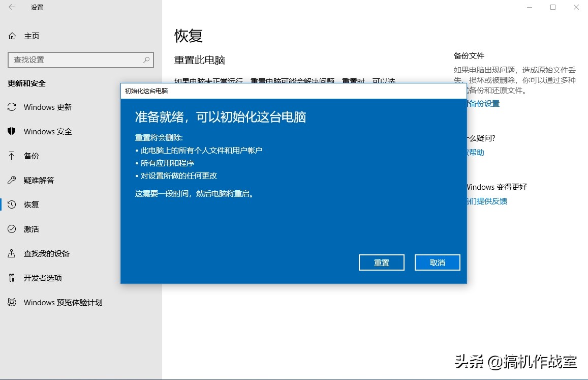Click the search magnifier in the settings search box

click(147, 60)
